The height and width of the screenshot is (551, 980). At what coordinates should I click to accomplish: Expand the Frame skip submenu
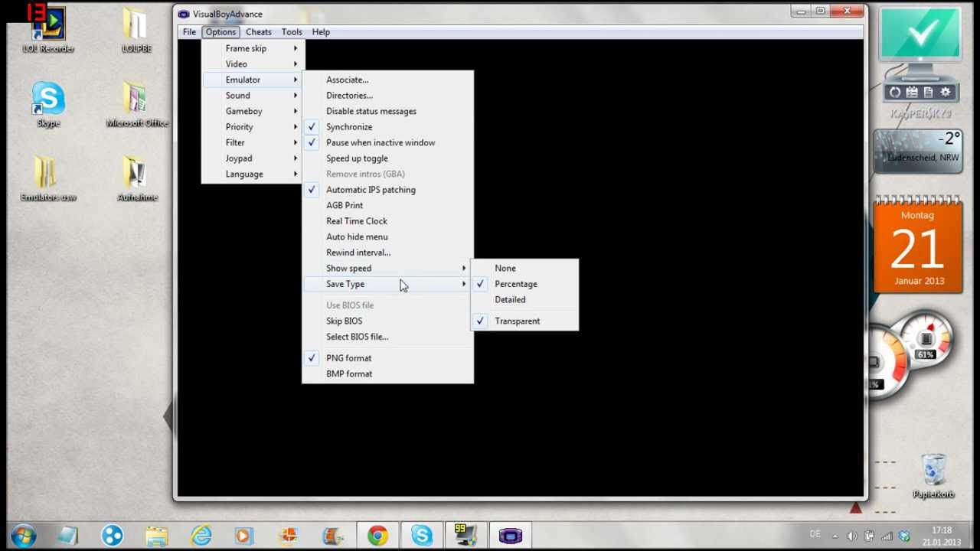(253, 48)
